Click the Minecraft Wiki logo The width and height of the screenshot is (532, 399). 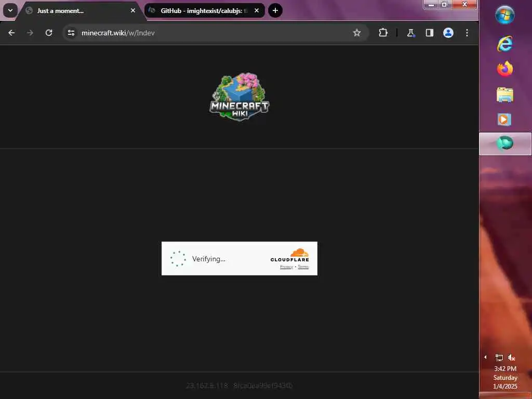click(x=240, y=96)
